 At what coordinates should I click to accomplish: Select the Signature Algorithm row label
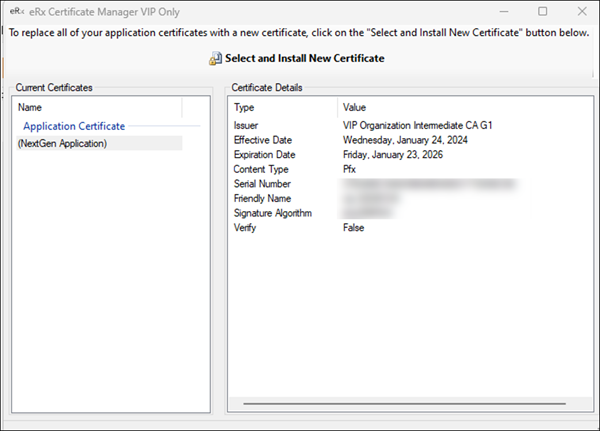click(x=273, y=213)
